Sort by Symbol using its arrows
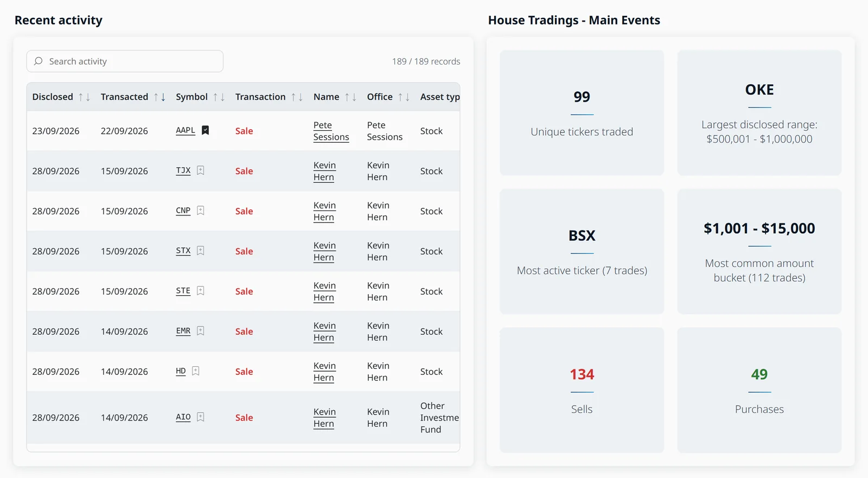868x478 pixels. tap(219, 97)
